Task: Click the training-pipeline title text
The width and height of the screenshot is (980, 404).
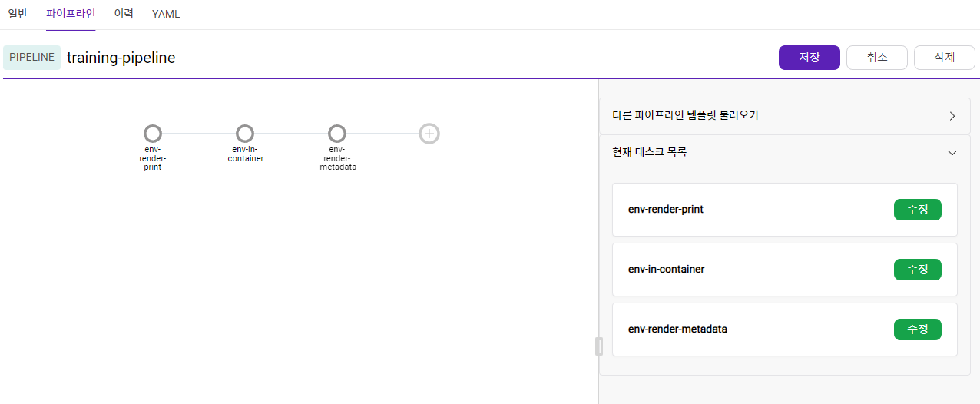Action: [x=121, y=58]
